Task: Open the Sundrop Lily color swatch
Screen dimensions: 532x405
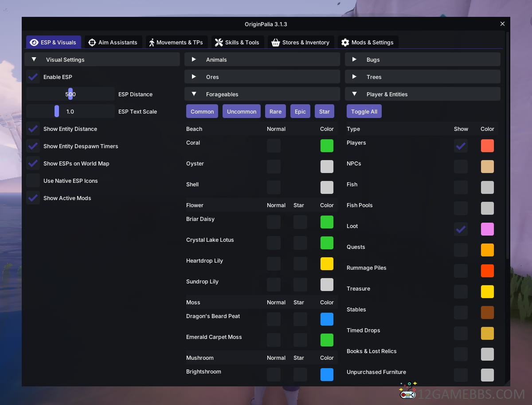Action: [327, 284]
